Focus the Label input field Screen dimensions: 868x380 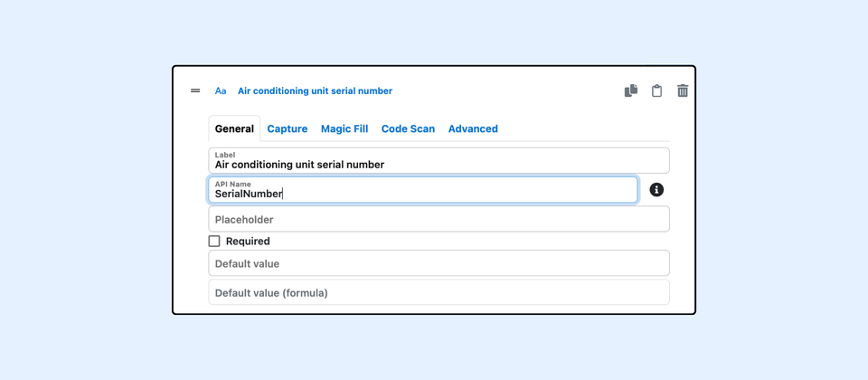[439, 164]
